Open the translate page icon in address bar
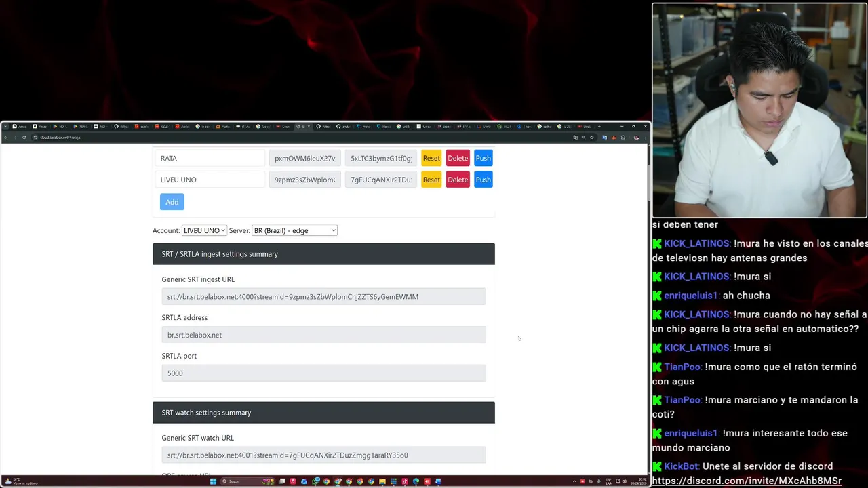This screenshot has width=868, height=488. (x=575, y=138)
